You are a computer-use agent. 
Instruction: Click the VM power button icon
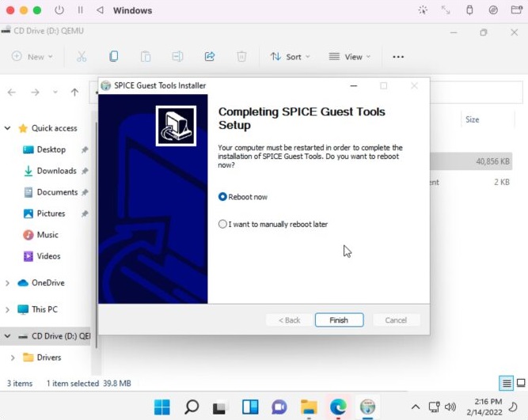(x=59, y=10)
